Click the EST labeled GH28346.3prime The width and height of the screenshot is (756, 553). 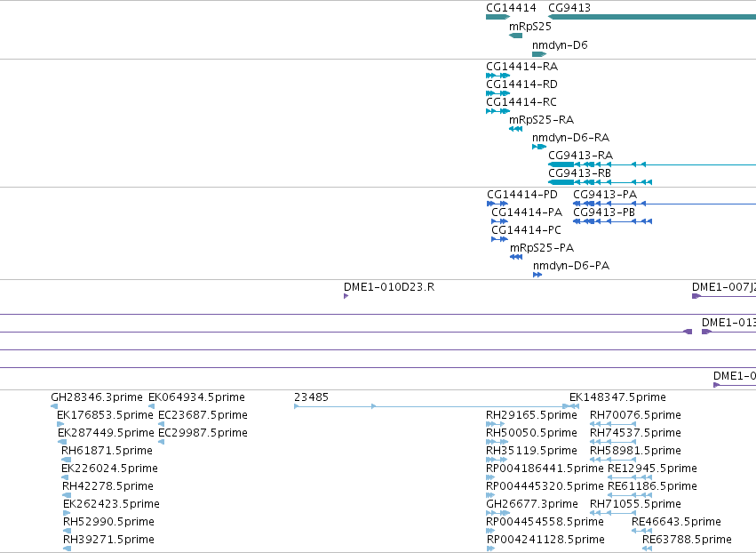(97, 397)
